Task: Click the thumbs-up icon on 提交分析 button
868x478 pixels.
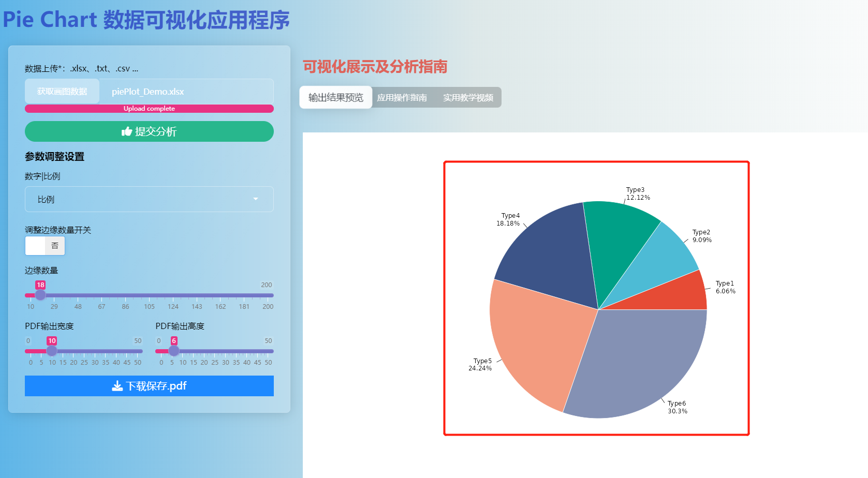Action: tap(127, 131)
